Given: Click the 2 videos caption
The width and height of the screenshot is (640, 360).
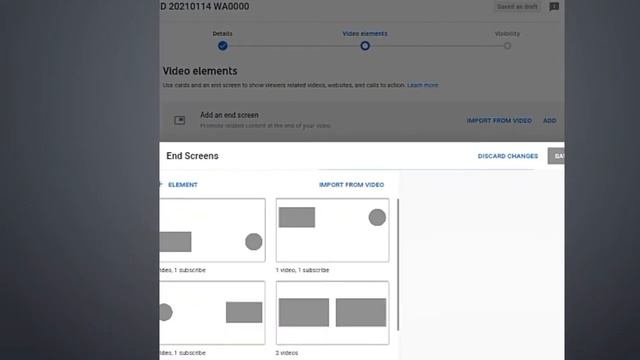Looking at the screenshot, I should point(287,353).
